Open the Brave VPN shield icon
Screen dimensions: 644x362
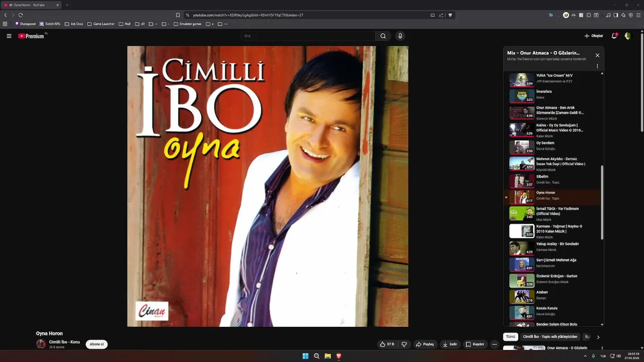click(x=631, y=15)
